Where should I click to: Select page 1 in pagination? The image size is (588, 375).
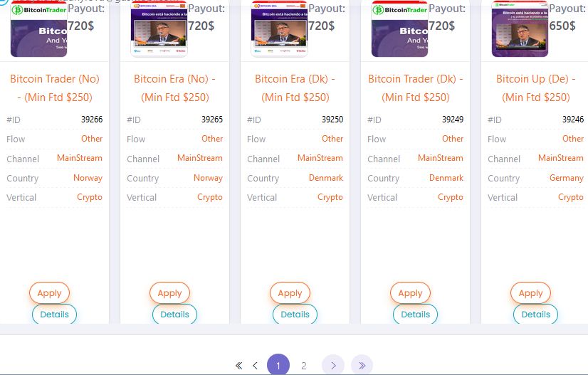click(278, 366)
